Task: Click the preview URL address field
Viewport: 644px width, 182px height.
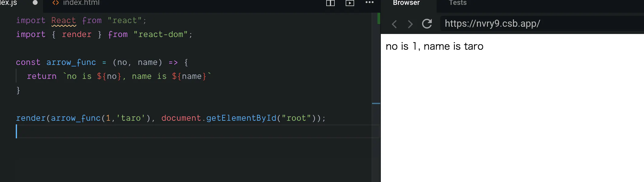Action: coord(542,23)
